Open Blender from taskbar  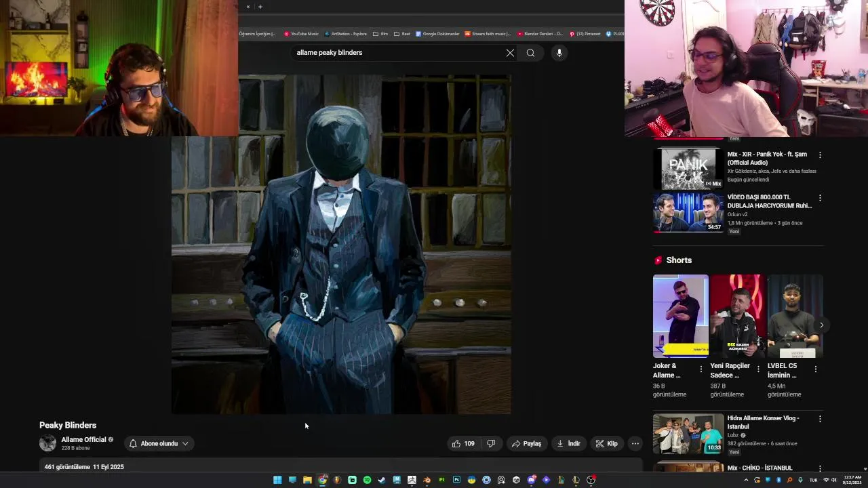[427, 480]
